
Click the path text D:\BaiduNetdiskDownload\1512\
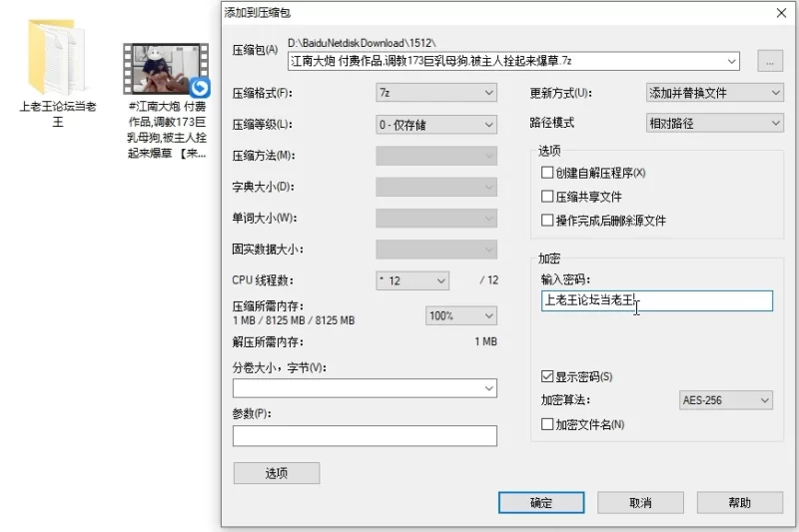(362, 43)
